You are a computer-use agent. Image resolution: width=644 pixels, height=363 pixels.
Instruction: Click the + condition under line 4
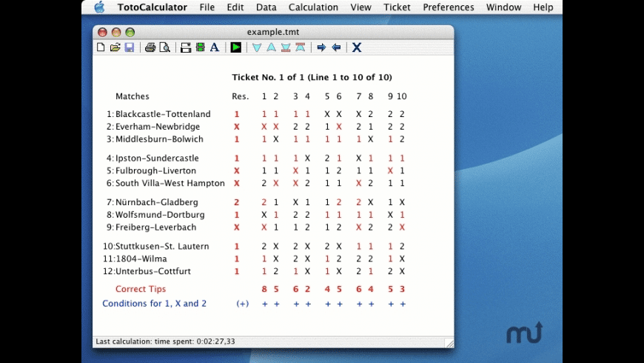coord(308,304)
